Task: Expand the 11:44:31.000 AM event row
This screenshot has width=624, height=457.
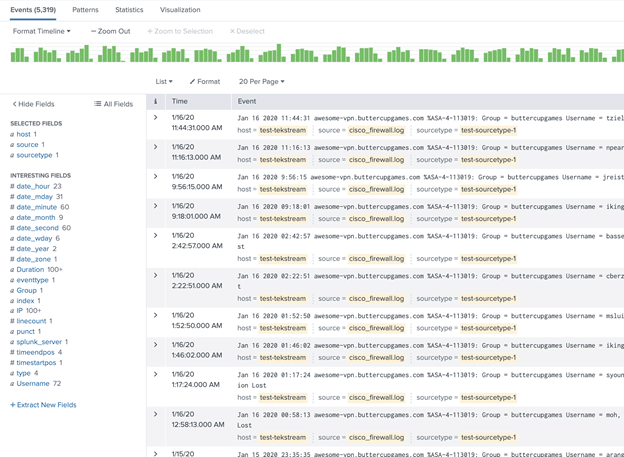Action: [x=156, y=117]
